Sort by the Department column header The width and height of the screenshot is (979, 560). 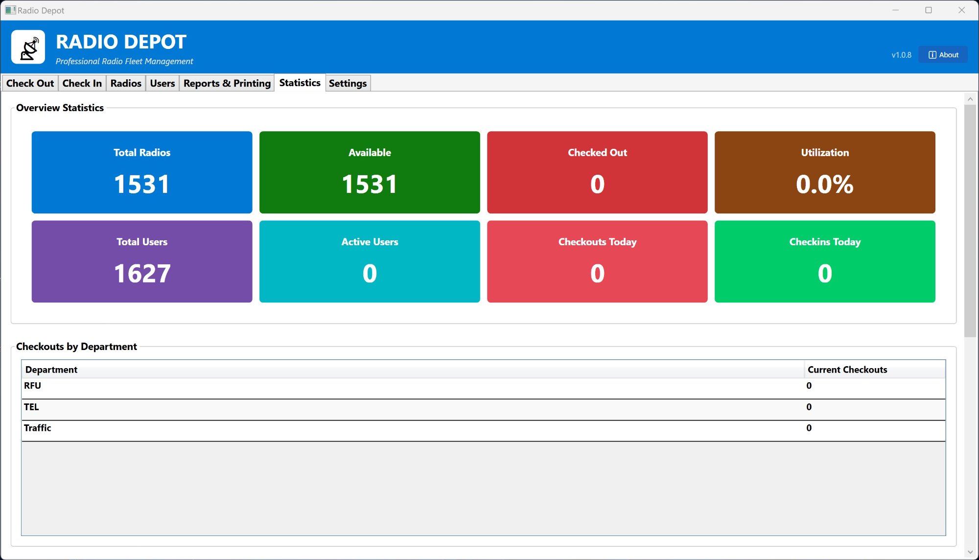point(51,370)
